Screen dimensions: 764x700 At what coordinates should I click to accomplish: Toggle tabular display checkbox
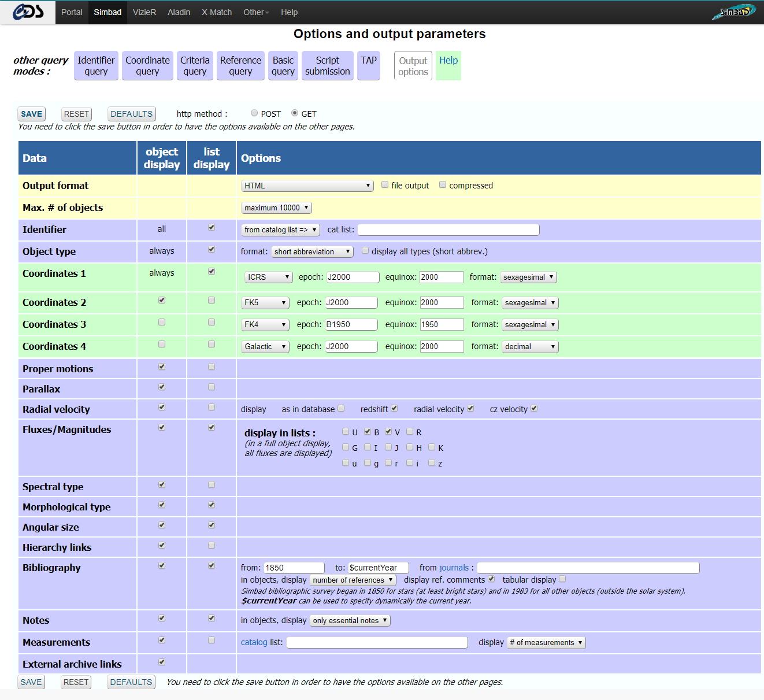click(562, 579)
